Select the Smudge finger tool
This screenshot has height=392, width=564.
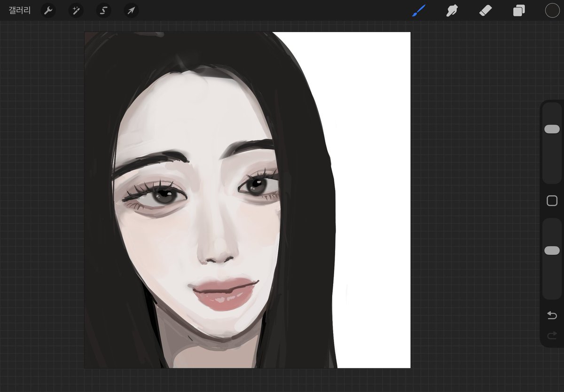coord(452,10)
